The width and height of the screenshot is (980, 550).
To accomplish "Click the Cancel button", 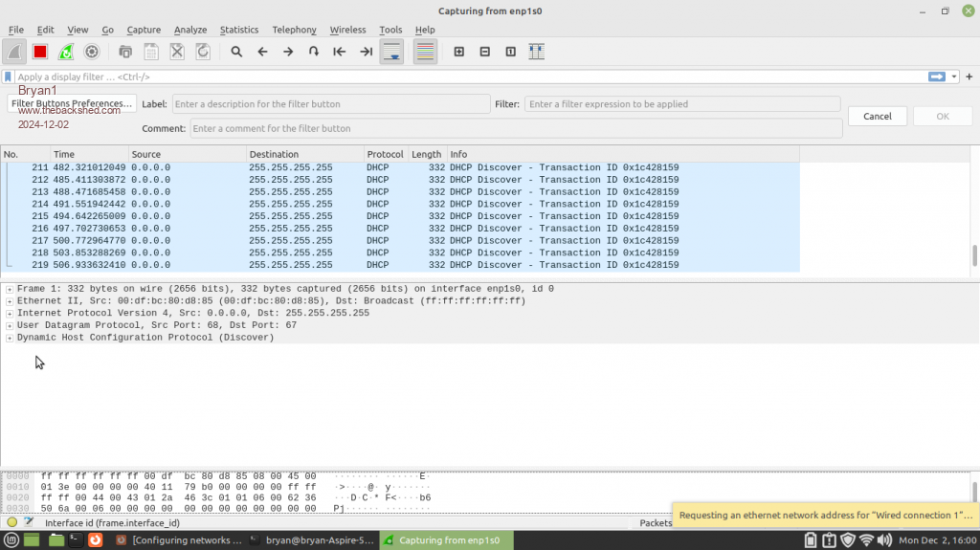I will pyautogui.click(x=877, y=116).
